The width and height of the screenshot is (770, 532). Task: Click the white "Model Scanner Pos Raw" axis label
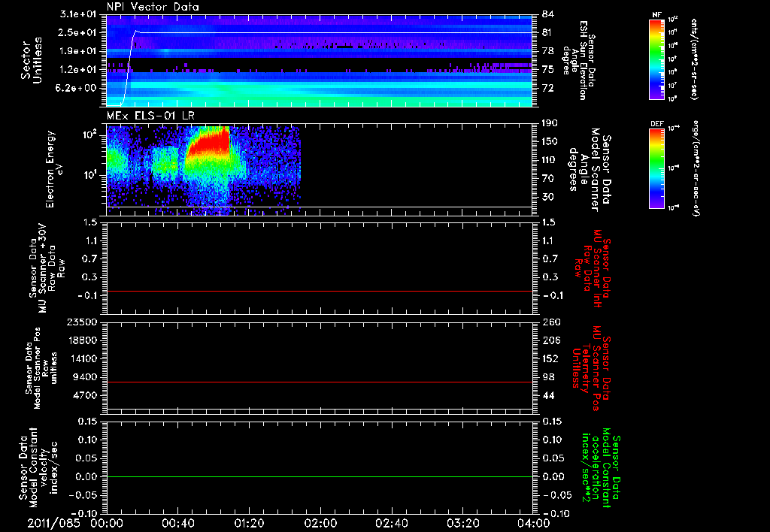click(x=41, y=369)
